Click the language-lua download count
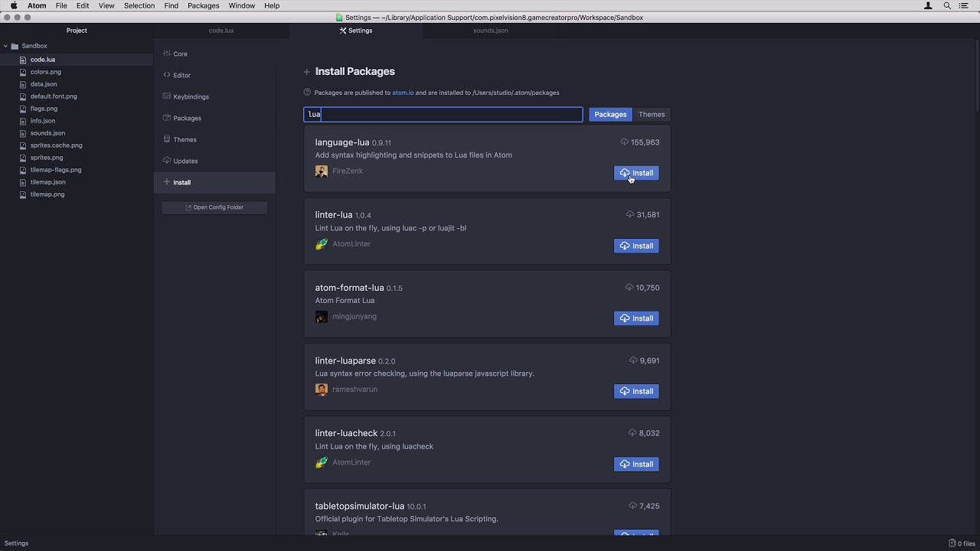This screenshot has width=980, height=551. (x=640, y=142)
